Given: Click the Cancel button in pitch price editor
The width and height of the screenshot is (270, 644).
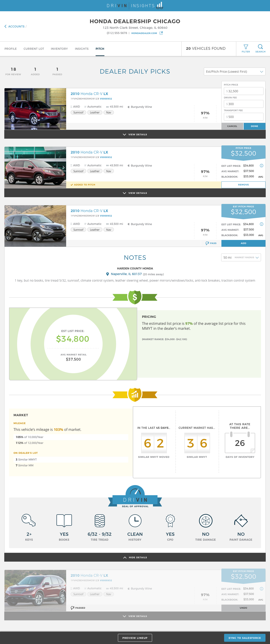Looking at the screenshot, I should click(232, 126).
